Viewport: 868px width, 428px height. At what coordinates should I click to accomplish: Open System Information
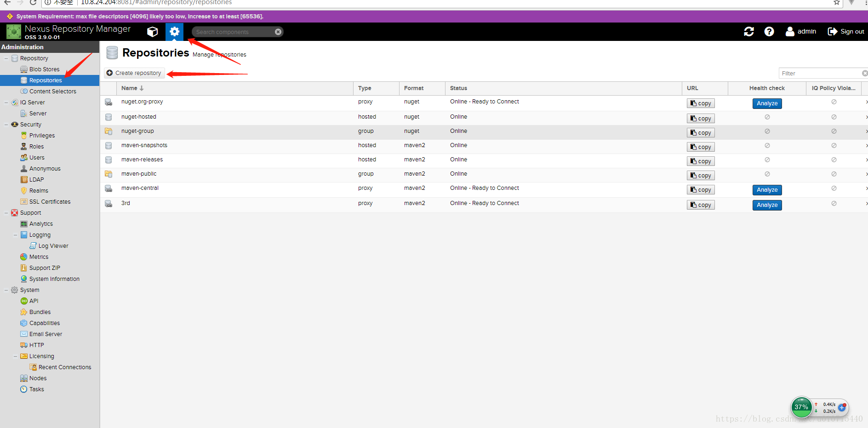tap(54, 279)
